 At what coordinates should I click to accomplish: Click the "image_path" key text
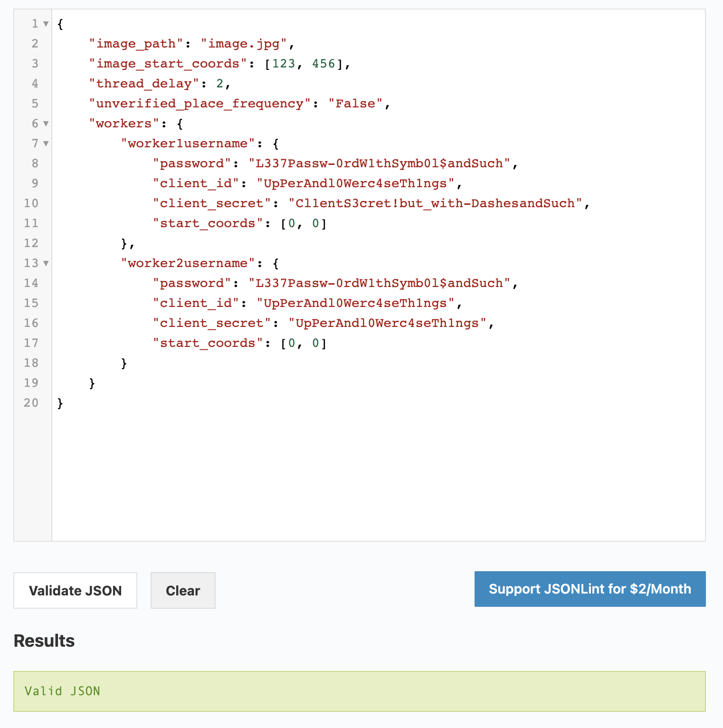pyautogui.click(x=136, y=44)
